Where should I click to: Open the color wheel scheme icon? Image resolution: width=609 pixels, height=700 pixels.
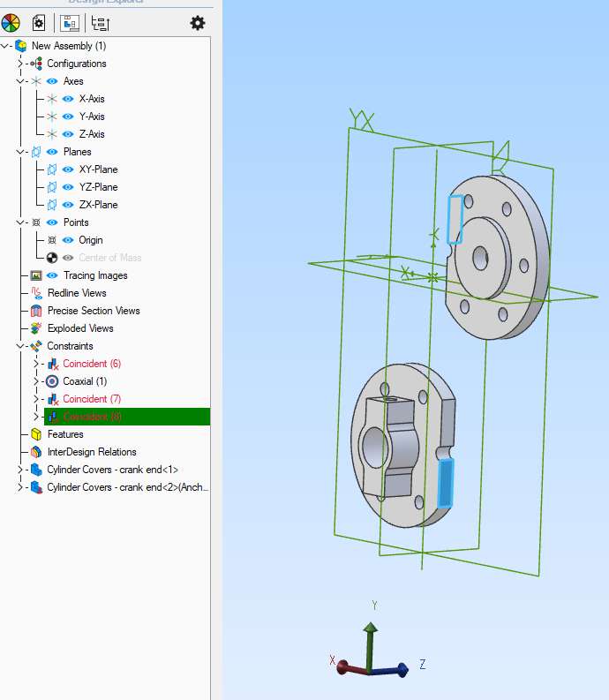coord(11,23)
